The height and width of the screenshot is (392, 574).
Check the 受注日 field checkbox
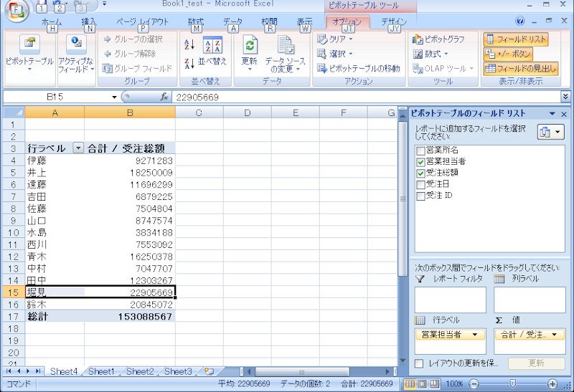tap(420, 184)
